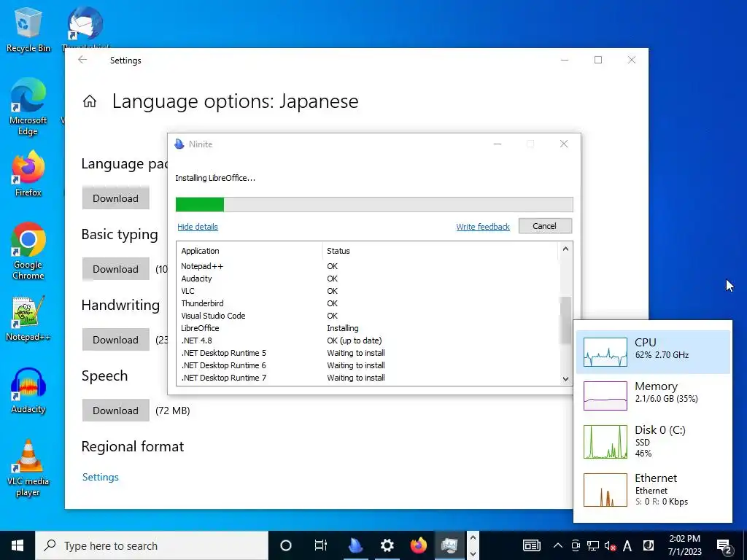Click the Meet Now tray icon
This screenshot has height=560, width=747.
click(576, 545)
